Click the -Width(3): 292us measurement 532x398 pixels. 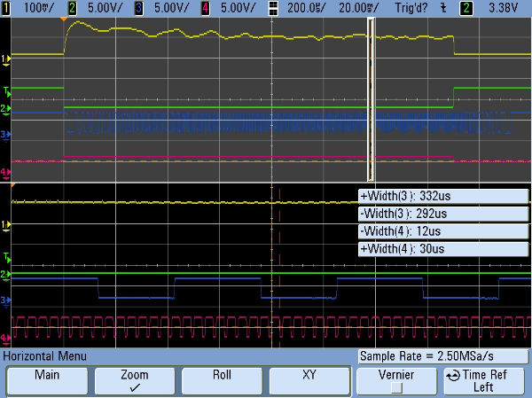pyautogui.click(x=443, y=214)
